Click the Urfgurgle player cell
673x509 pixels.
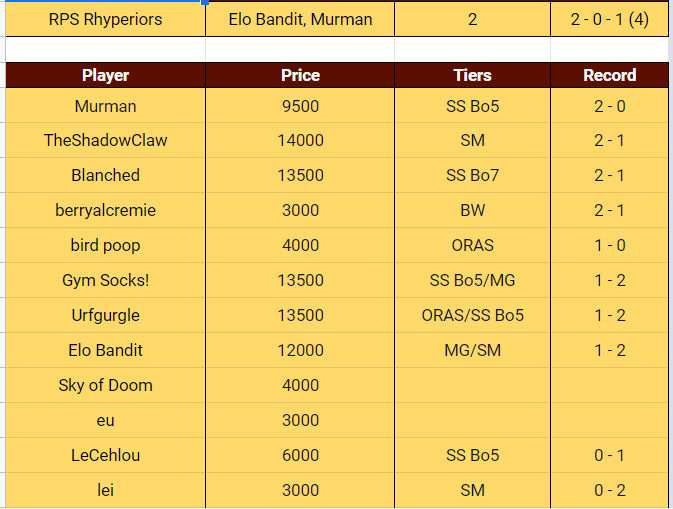(x=105, y=315)
